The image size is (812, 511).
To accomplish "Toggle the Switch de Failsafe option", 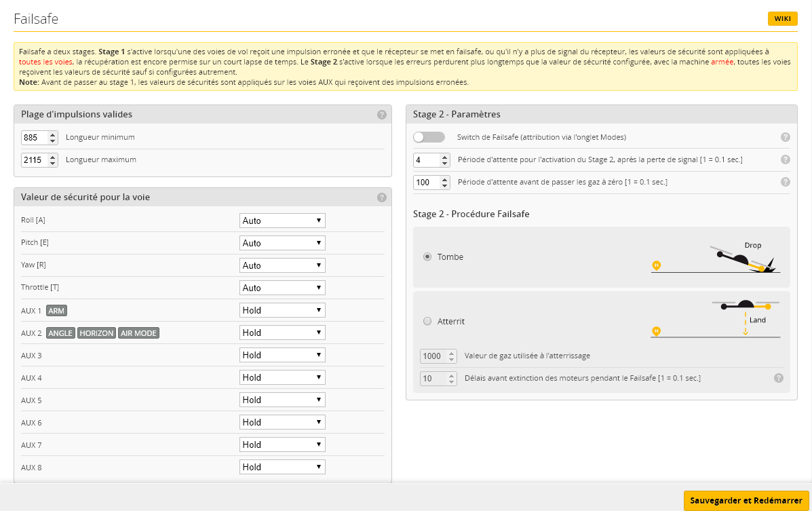I will click(x=429, y=137).
